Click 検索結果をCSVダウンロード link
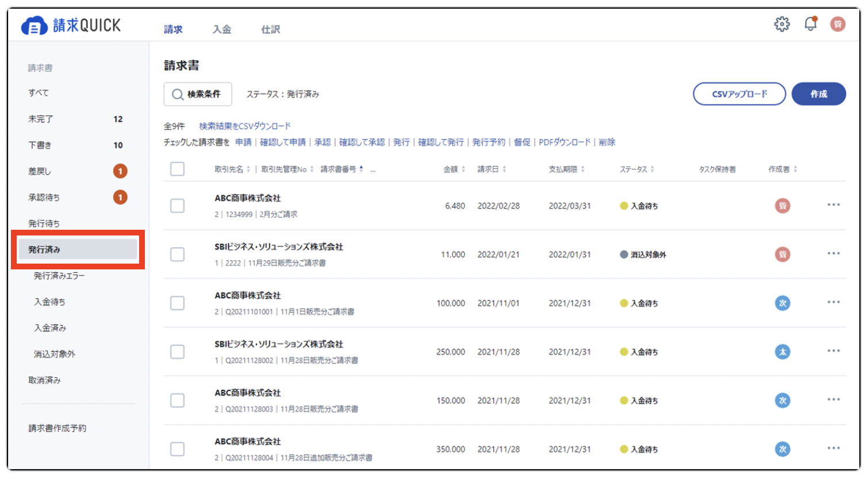The width and height of the screenshot is (868, 479). 245,126
